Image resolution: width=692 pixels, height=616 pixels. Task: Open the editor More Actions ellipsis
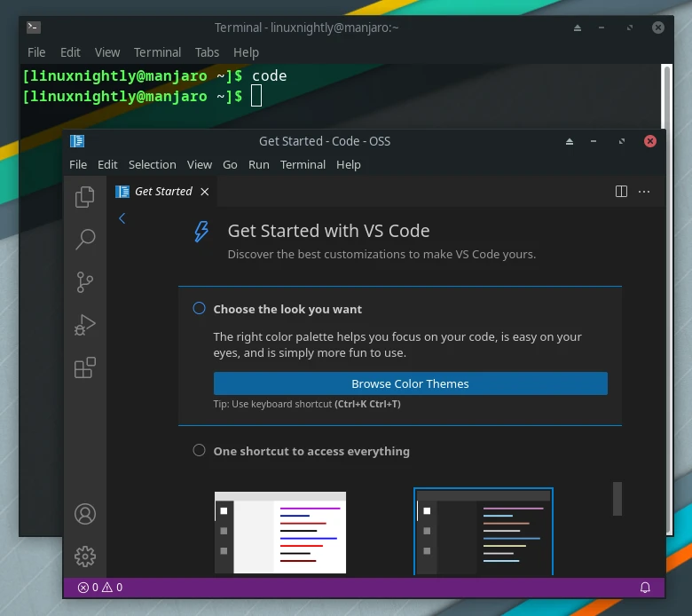[x=644, y=191]
